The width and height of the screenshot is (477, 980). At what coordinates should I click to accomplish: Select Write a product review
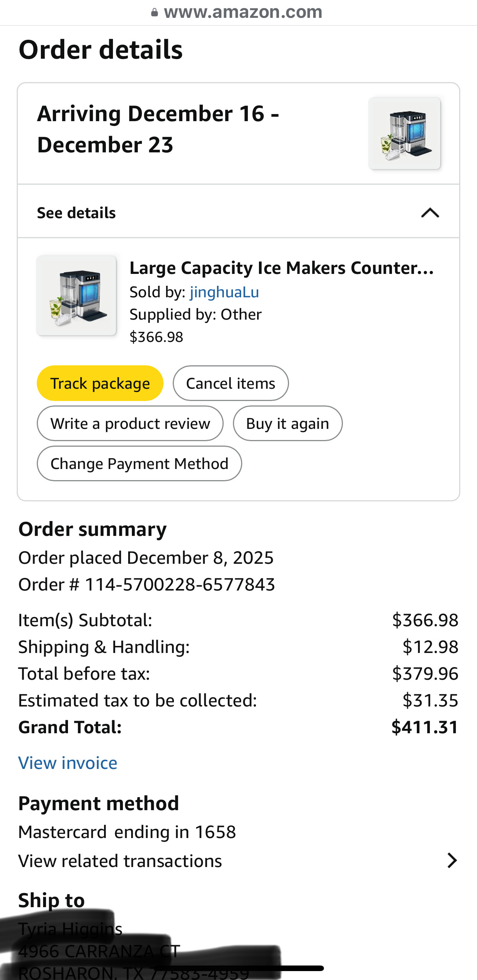tap(130, 423)
